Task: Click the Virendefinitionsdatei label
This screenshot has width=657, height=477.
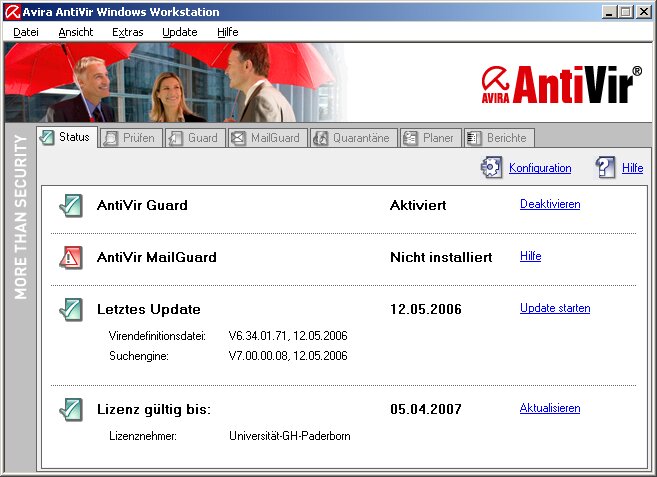Action: click(157, 336)
